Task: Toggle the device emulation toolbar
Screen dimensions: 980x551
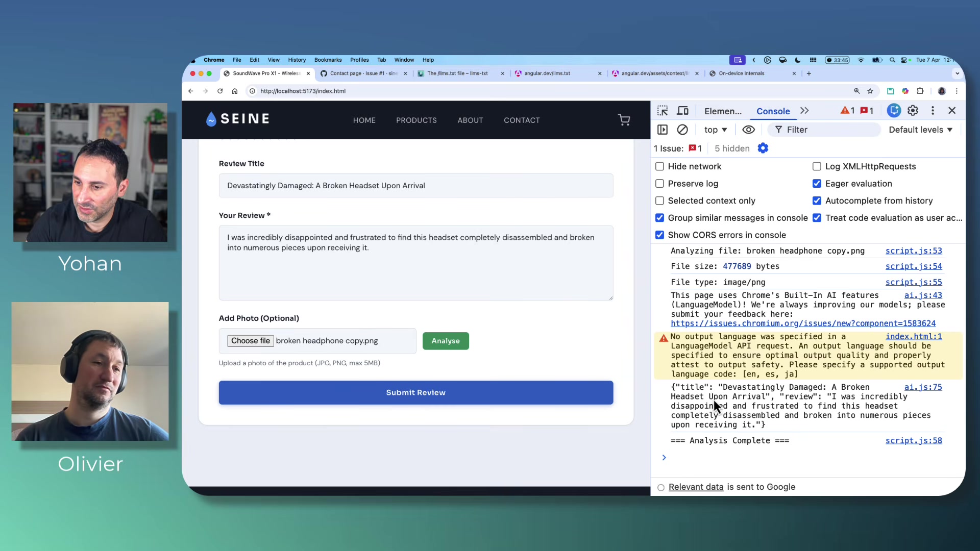Action: click(x=683, y=110)
